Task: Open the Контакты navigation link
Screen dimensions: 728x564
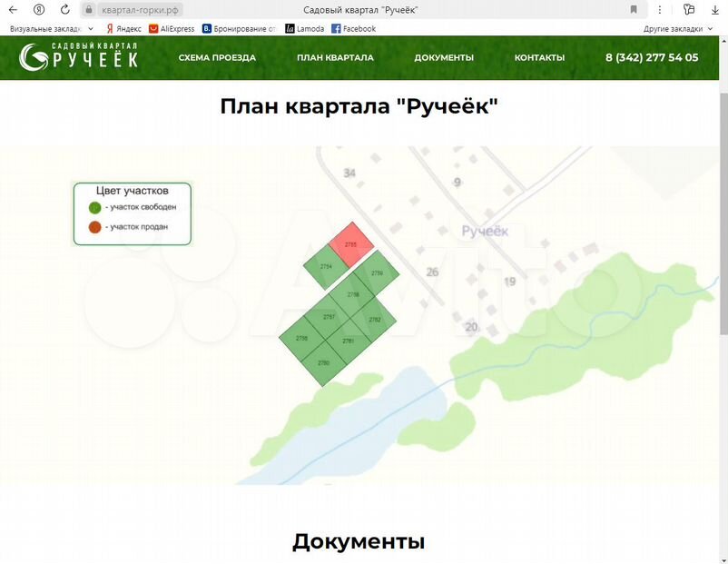Action: click(539, 57)
